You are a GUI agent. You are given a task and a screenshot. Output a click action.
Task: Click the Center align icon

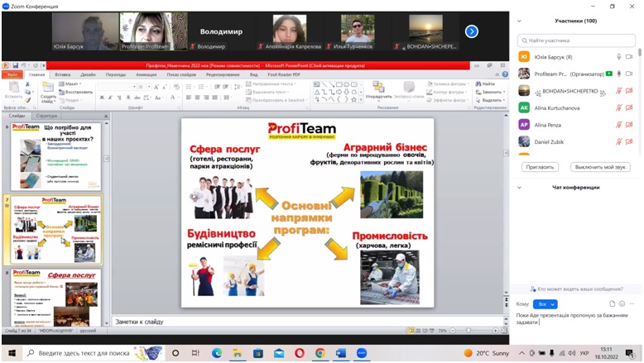[197, 98]
